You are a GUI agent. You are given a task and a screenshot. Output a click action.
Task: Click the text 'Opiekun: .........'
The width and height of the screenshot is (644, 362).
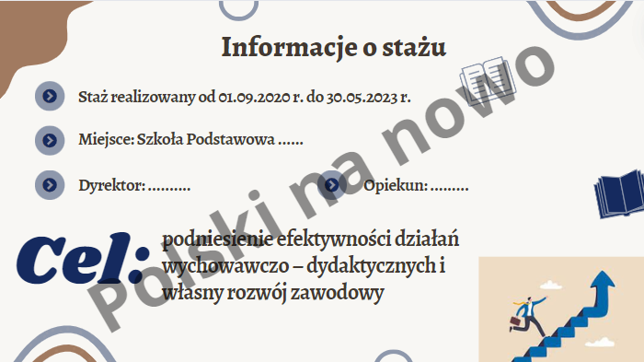(416, 185)
